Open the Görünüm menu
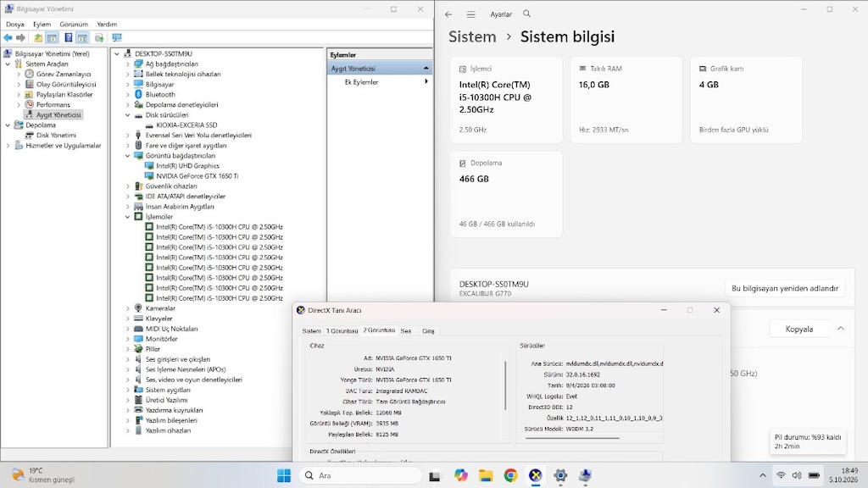Viewport: 868px width, 488px height. pos(74,25)
